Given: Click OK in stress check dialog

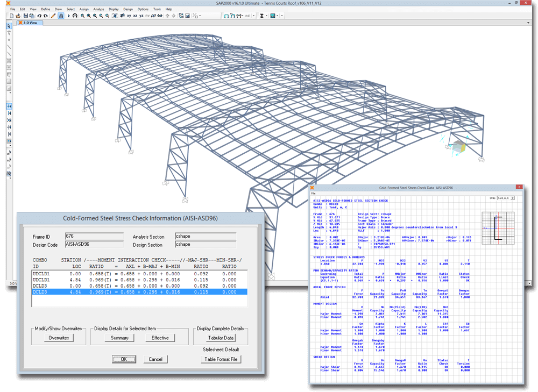Looking at the screenshot, I should [x=124, y=359].
